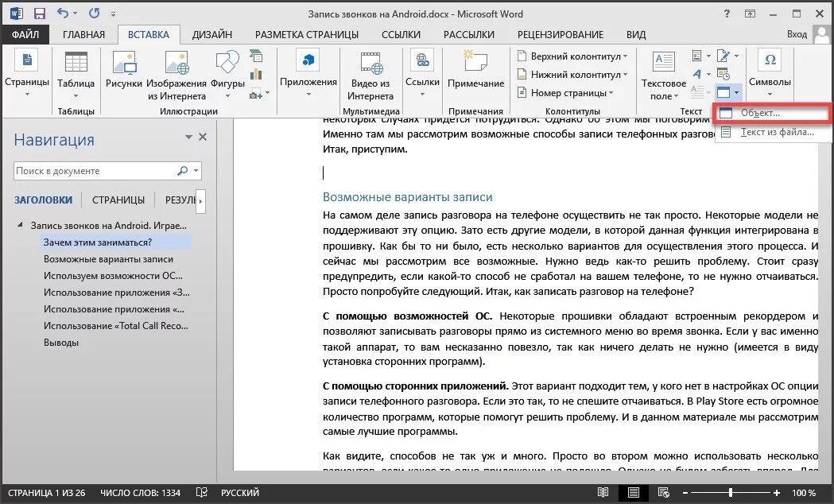
Task: Switch to ЗАГОЛОВКИ navigation tab
Action: [43, 200]
